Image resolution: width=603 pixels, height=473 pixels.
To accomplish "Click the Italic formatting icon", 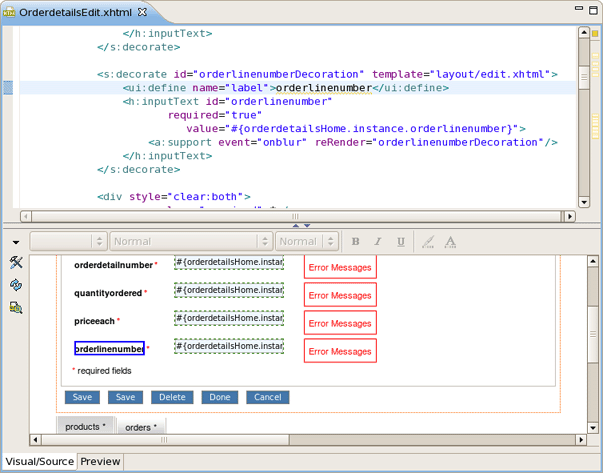I will 378,242.
